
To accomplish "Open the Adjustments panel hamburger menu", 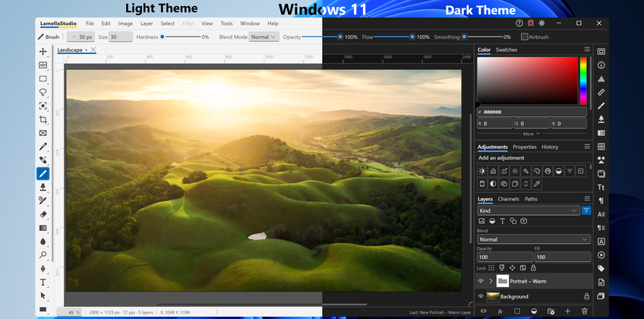I will [587, 147].
